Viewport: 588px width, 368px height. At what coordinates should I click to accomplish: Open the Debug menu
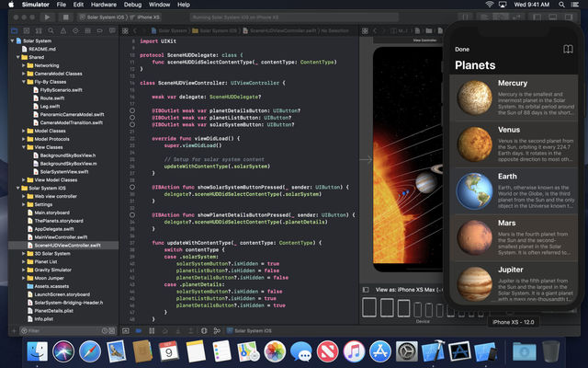tap(132, 5)
